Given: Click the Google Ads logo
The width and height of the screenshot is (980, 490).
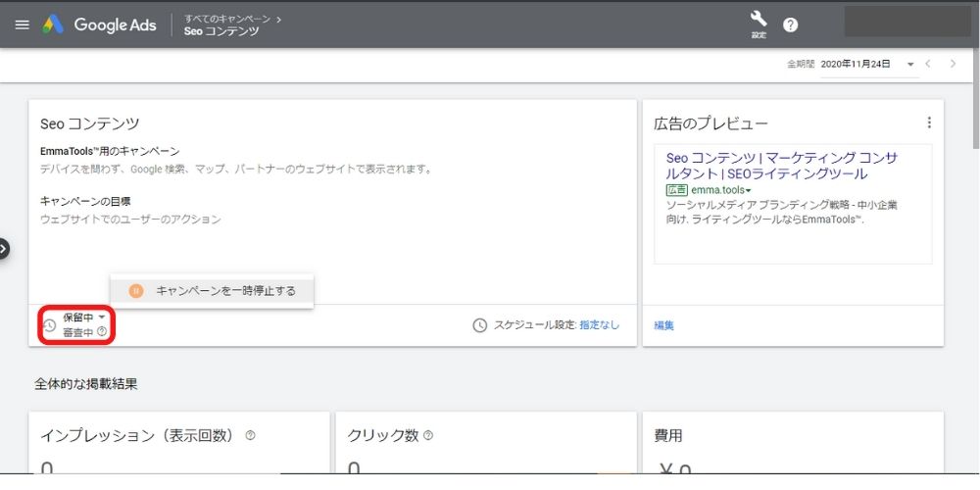Looking at the screenshot, I should coord(100,25).
